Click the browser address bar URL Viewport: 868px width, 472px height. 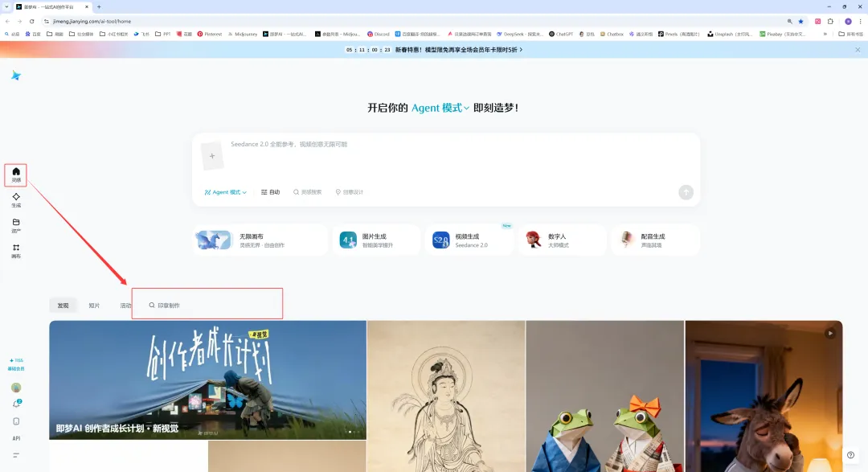[x=92, y=21]
